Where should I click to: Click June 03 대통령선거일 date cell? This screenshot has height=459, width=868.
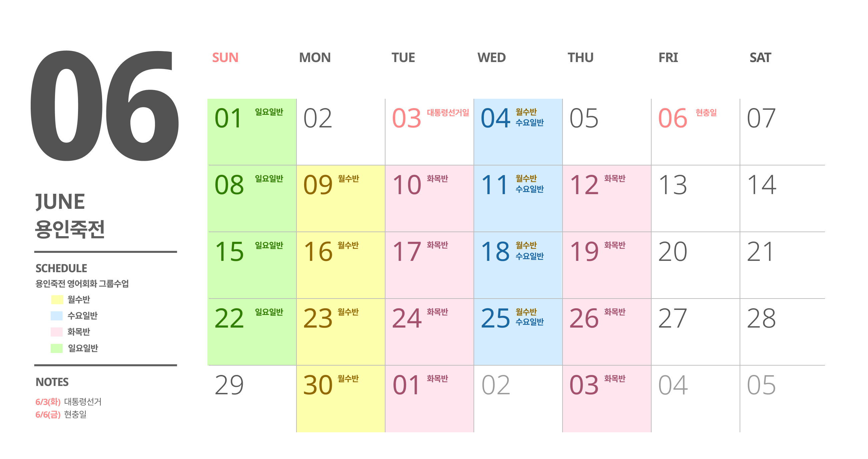(429, 132)
